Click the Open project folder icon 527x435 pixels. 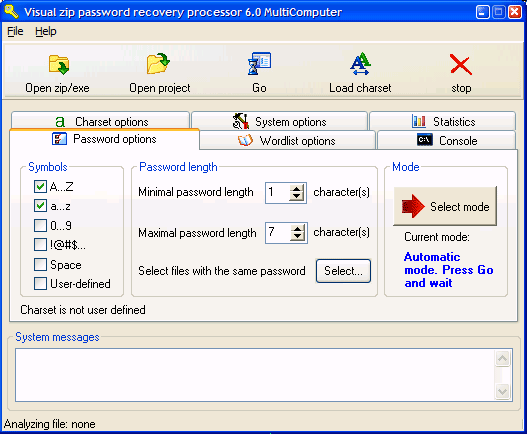tap(158, 63)
